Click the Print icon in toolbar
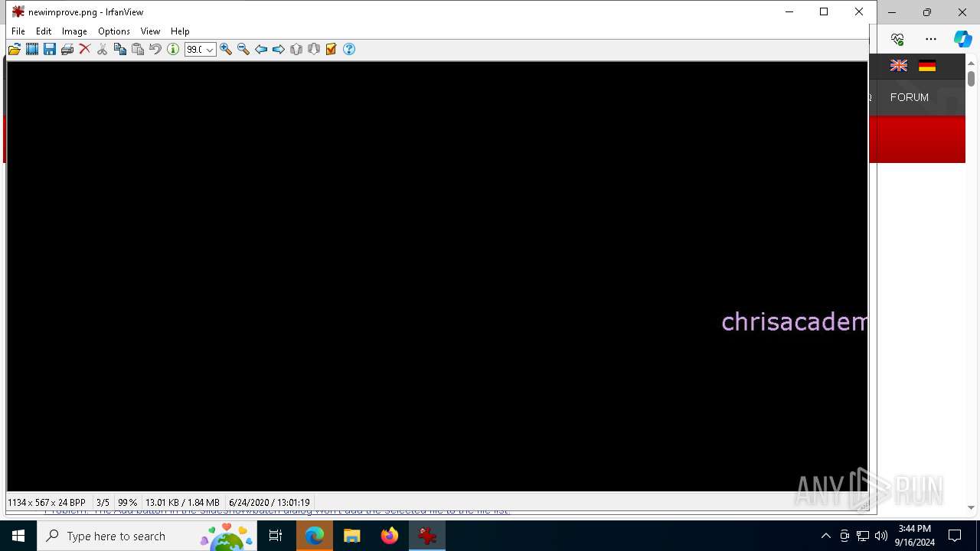Viewport: 980px width, 551px height. coord(67,49)
